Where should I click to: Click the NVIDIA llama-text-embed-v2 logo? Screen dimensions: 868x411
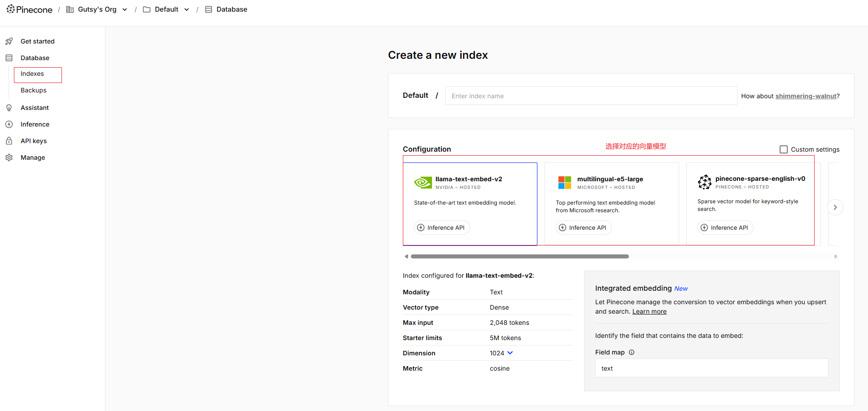(423, 182)
